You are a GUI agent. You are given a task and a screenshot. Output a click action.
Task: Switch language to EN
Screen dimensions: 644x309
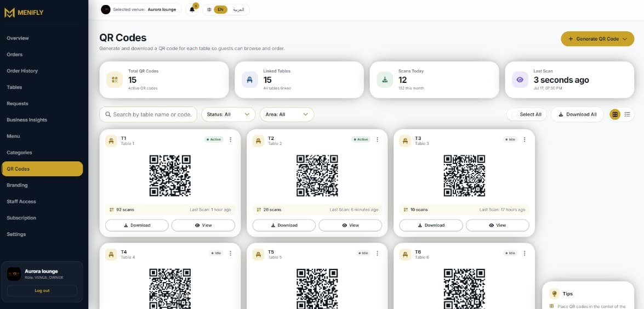click(220, 9)
